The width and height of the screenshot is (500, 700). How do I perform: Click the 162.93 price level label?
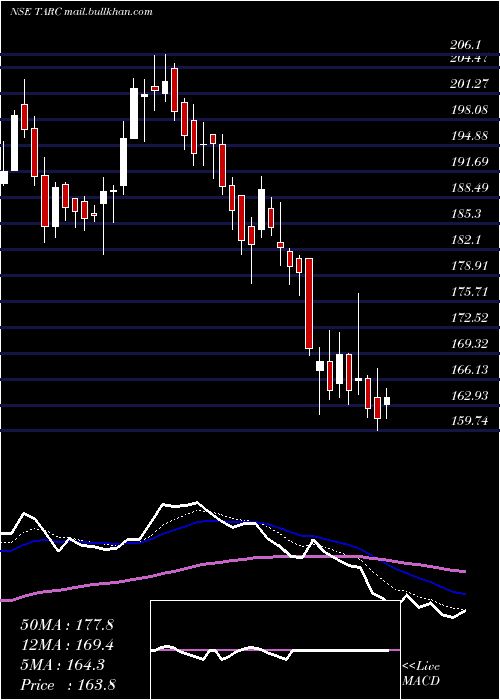[469, 396]
